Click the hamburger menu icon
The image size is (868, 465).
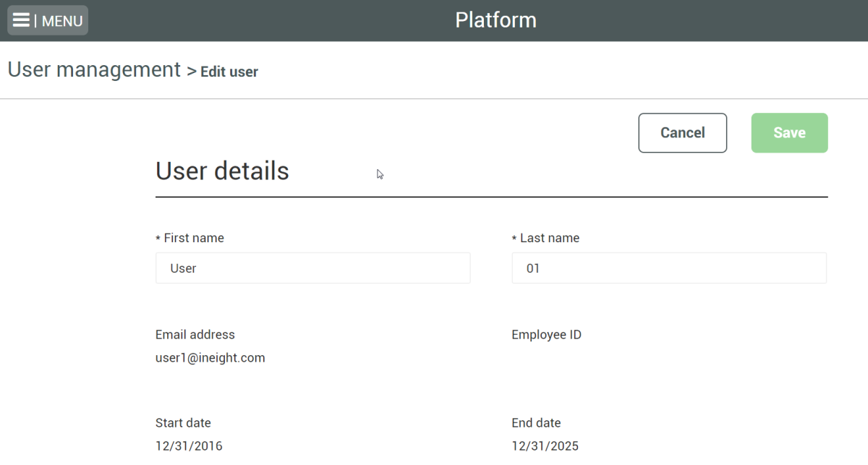click(21, 20)
